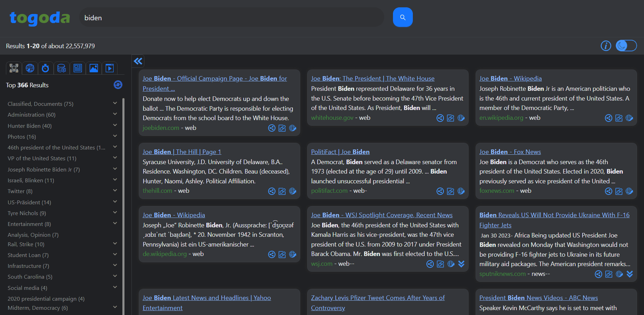Select the Web search tab globe icon
The width and height of the screenshot is (644, 315).
tap(30, 68)
